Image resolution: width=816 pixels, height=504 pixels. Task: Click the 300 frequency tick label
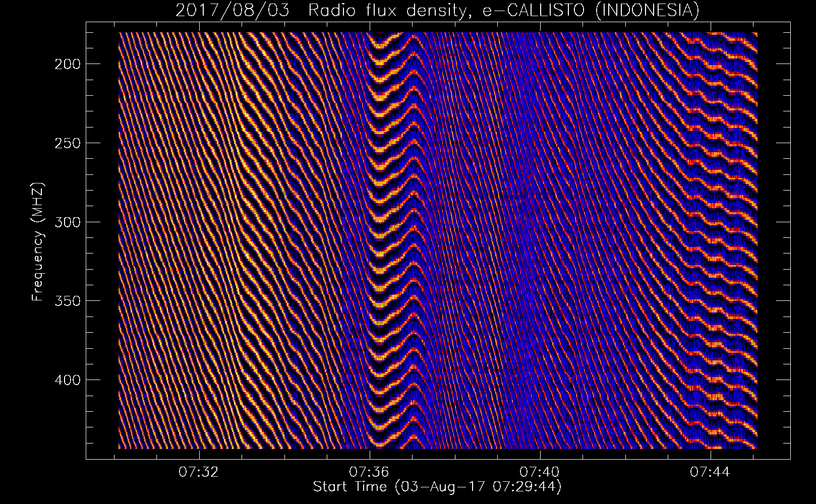(x=67, y=222)
